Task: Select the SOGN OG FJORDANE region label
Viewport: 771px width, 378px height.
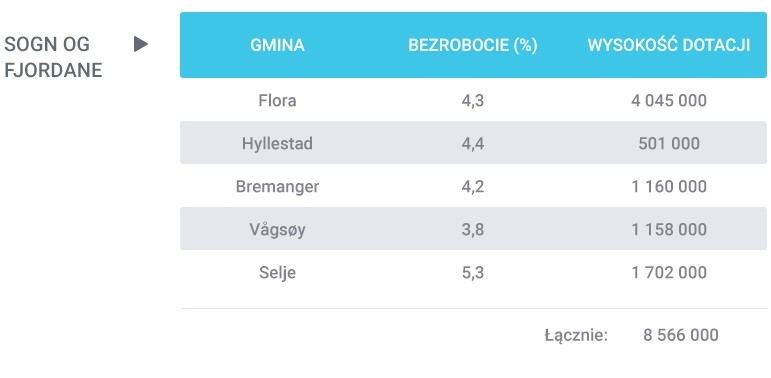Action: coord(53,58)
